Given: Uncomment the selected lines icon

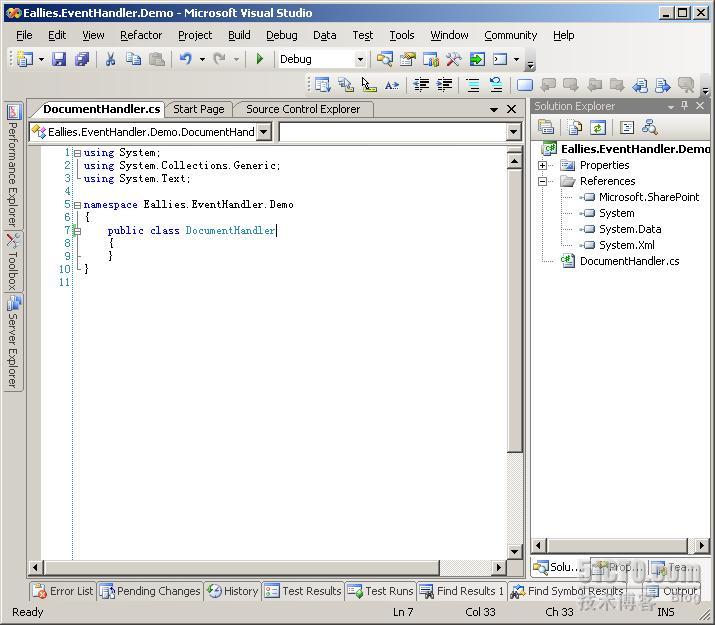Looking at the screenshot, I should (x=496, y=85).
